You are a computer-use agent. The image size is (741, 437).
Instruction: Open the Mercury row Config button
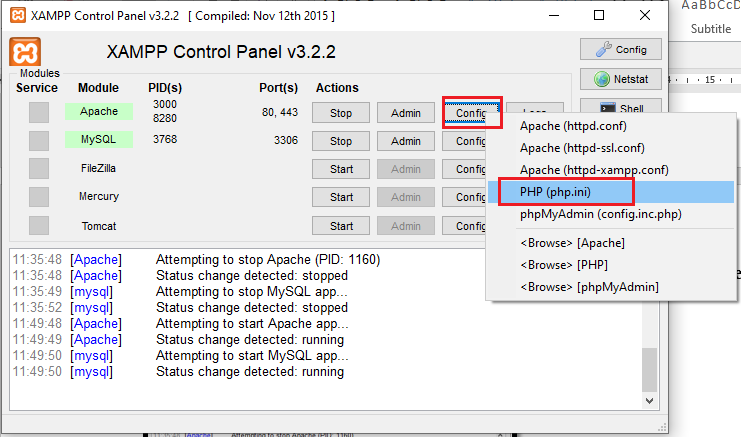coord(465,197)
